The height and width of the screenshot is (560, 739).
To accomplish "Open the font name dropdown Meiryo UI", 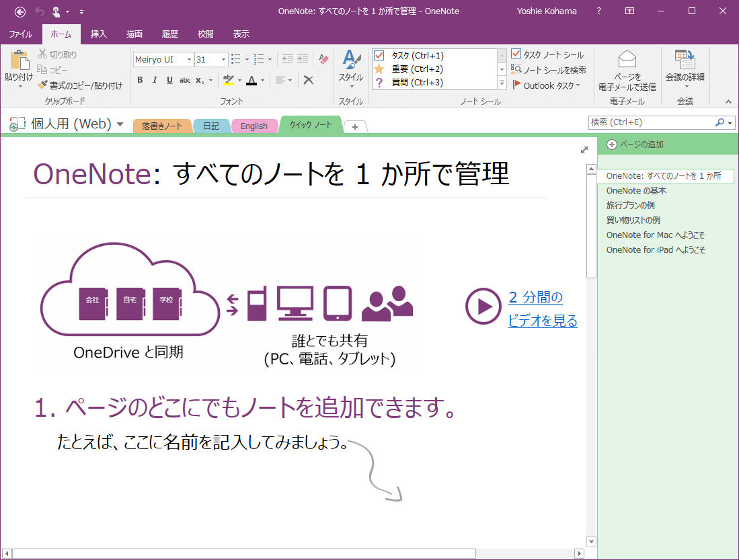I will pos(189,59).
